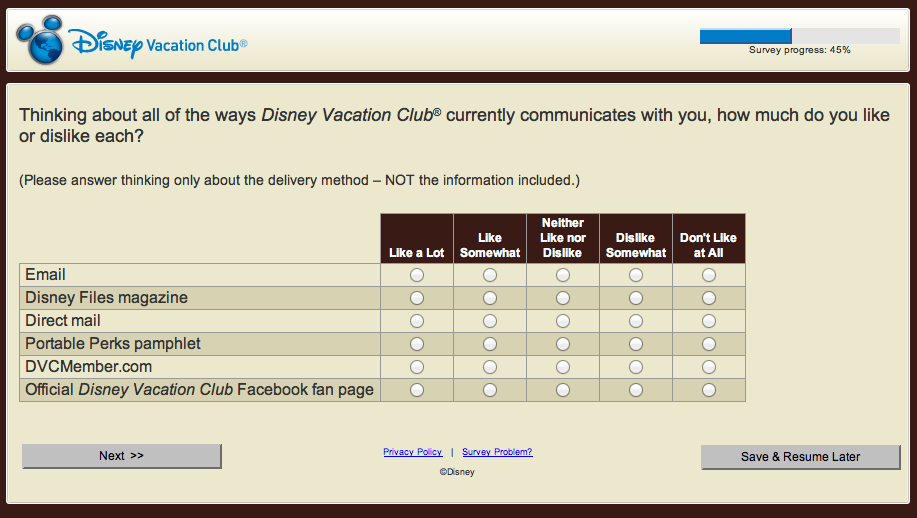Choose Like a Lot for Disney Files magazine
The width and height of the screenshot is (917, 518).
coord(417,298)
